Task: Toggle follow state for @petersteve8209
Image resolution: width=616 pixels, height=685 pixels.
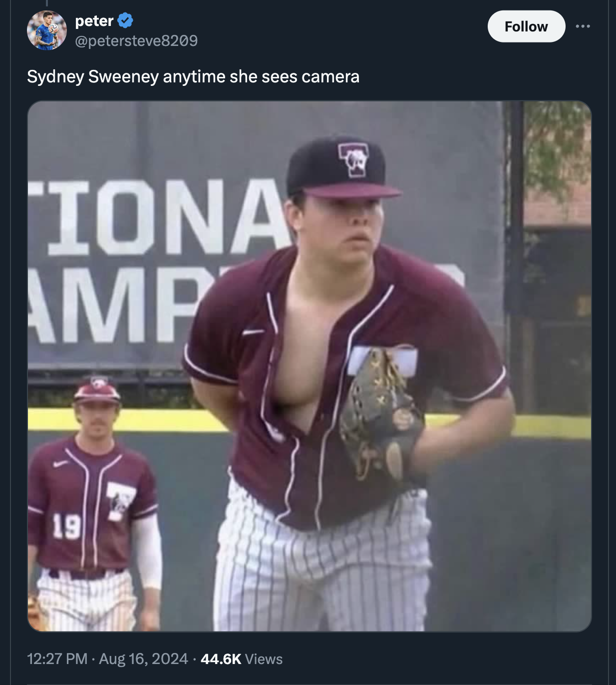Action: point(526,26)
